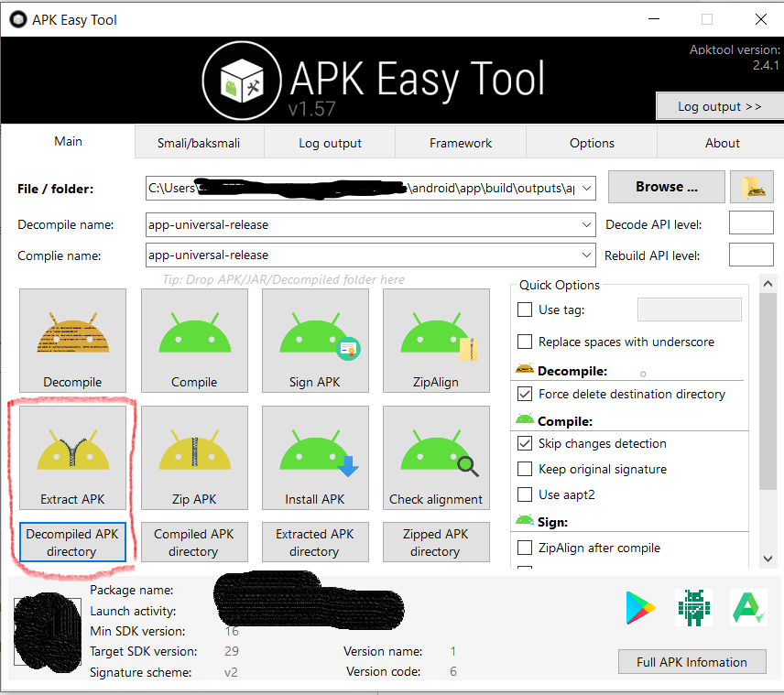Click 'Version code:' label
The width and height of the screenshot is (784, 695).
pos(384,671)
